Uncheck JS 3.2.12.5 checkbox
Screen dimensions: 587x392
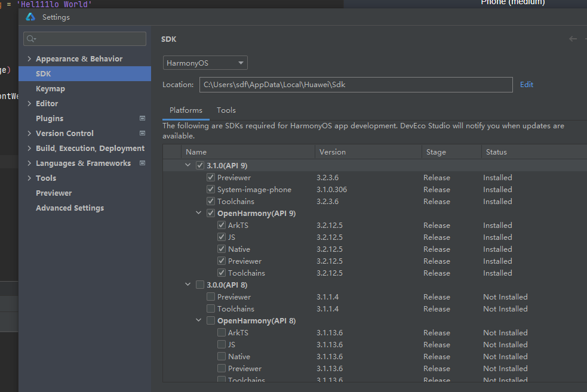tap(222, 237)
